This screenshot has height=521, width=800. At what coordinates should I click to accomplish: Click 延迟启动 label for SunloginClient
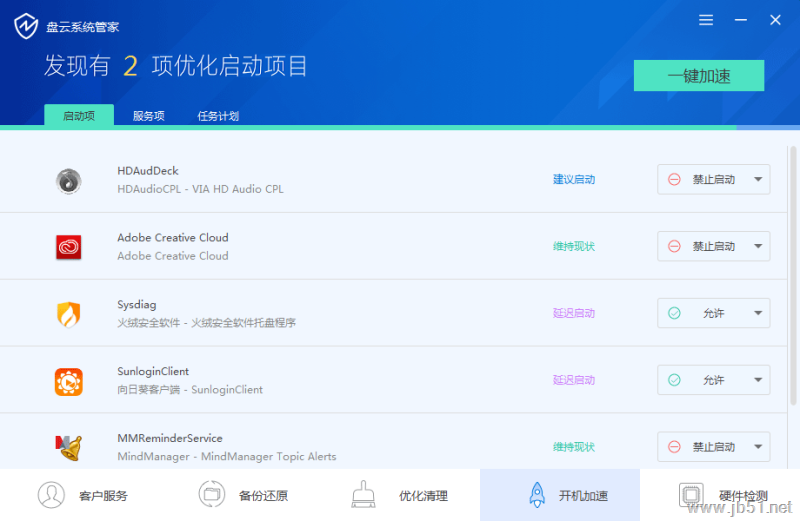pyautogui.click(x=574, y=380)
